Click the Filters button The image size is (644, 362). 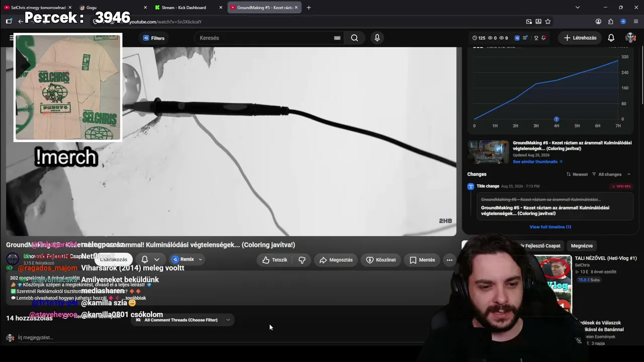pos(153,38)
